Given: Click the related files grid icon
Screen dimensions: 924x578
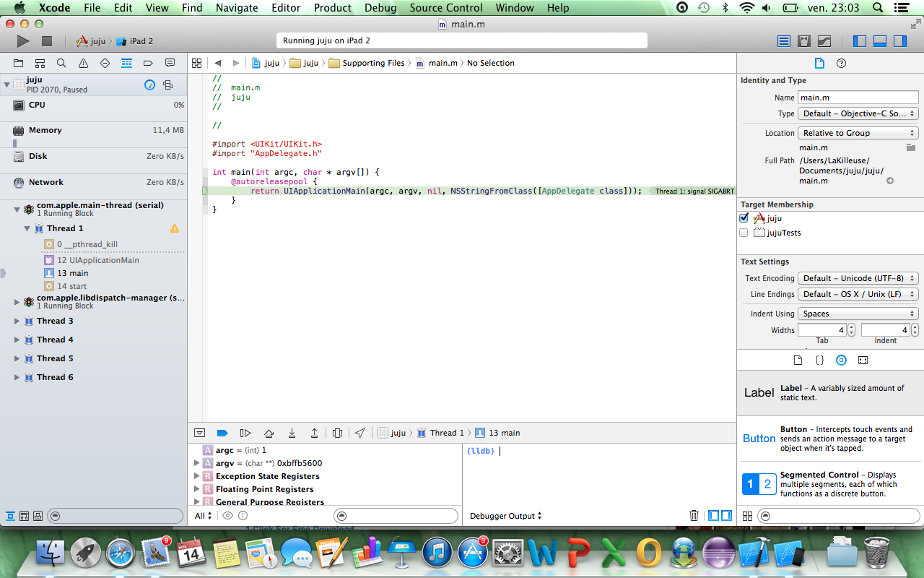Looking at the screenshot, I should (196, 63).
